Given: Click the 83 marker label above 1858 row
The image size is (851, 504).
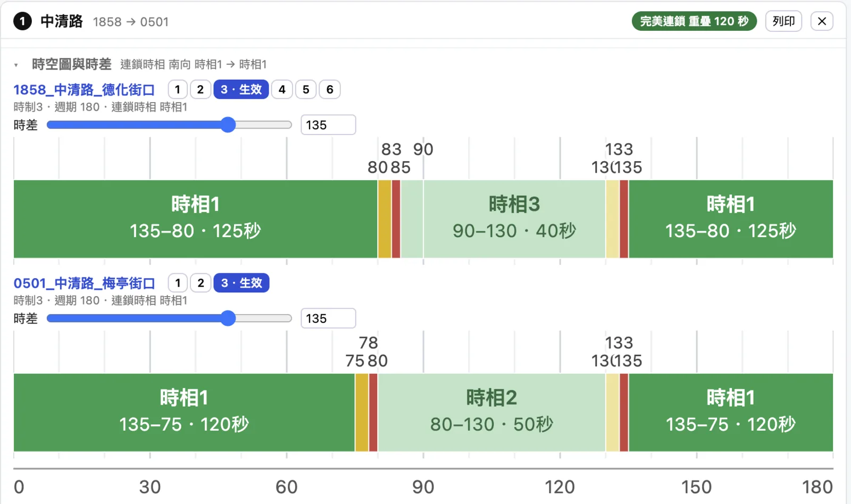Looking at the screenshot, I should 391,149.
